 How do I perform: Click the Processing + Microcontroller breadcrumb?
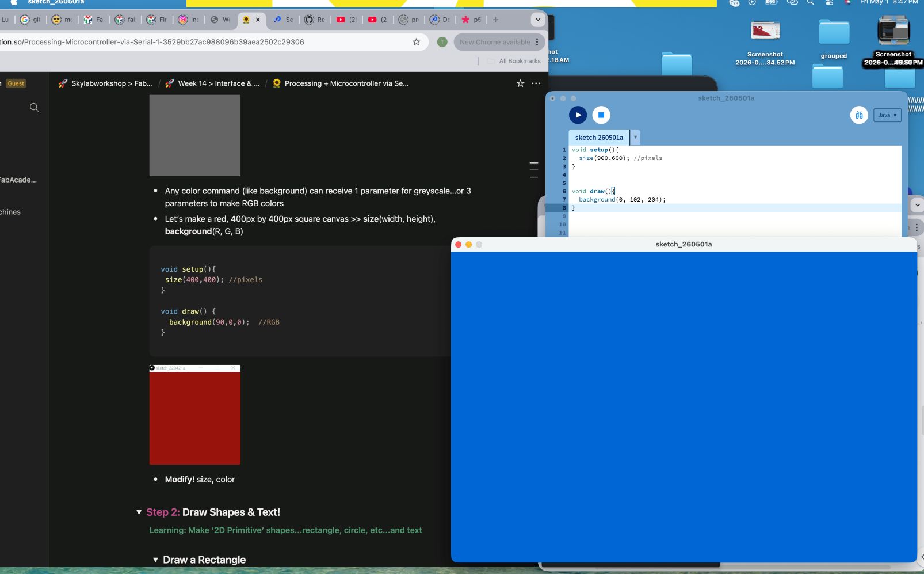point(340,83)
